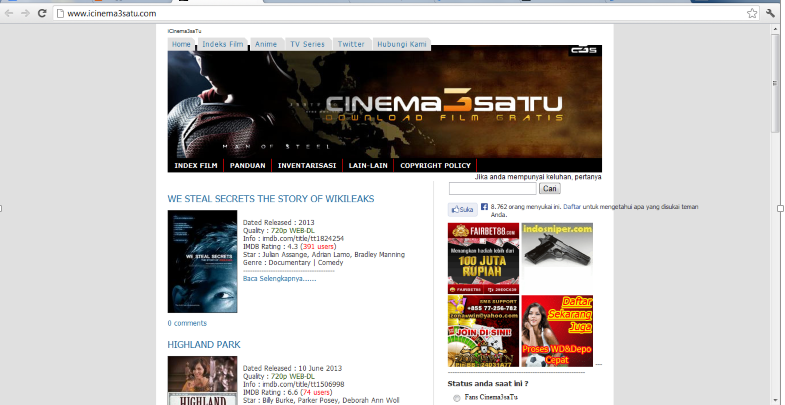Click the imdb.com/title/tt1506998 info text
785x405 pixels.
pos(303,384)
